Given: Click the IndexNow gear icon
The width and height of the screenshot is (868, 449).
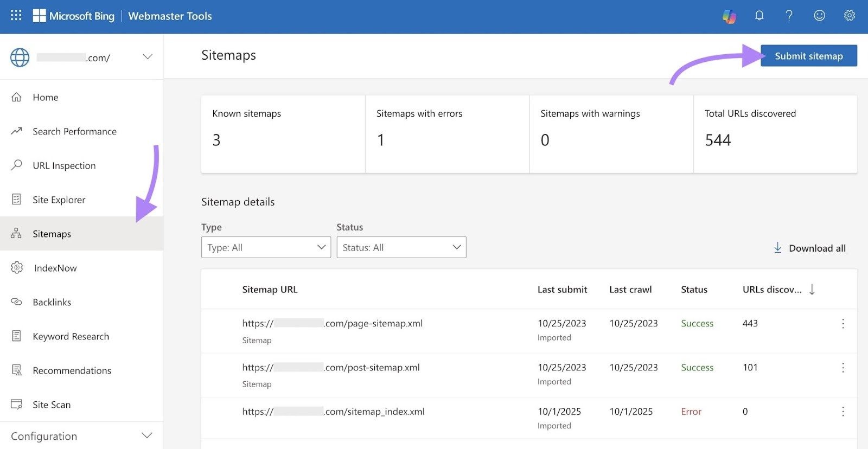Looking at the screenshot, I should (x=17, y=267).
